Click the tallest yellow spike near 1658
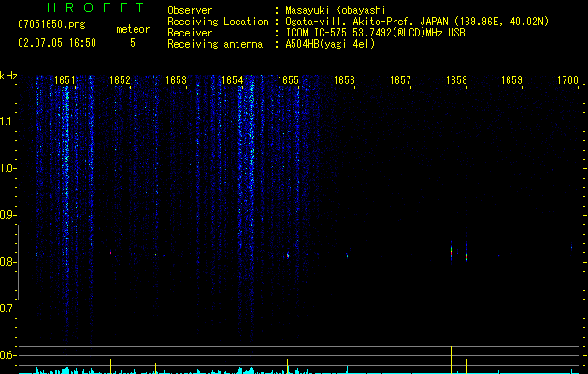 tap(452, 360)
